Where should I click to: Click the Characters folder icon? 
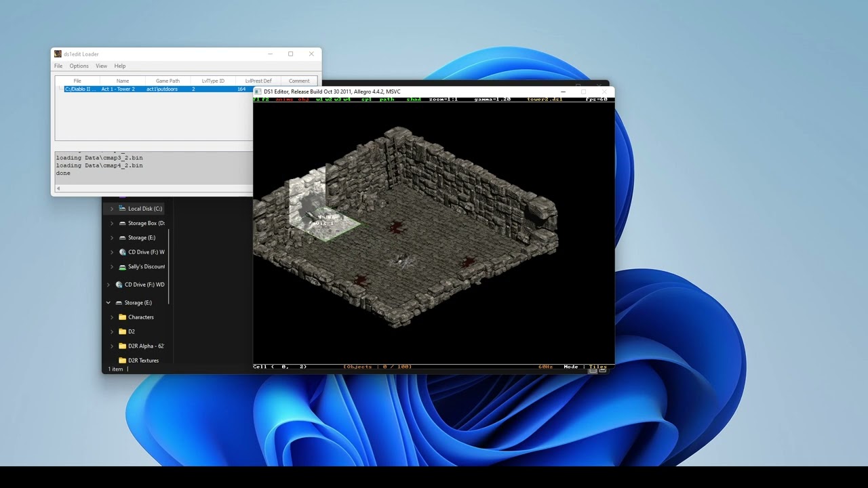tap(122, 317)
